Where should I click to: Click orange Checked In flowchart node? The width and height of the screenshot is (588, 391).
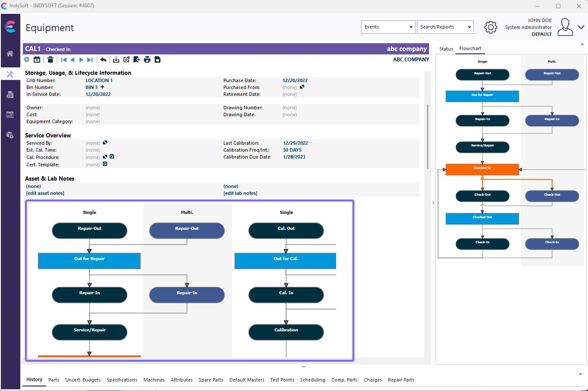tap(482, 169)
